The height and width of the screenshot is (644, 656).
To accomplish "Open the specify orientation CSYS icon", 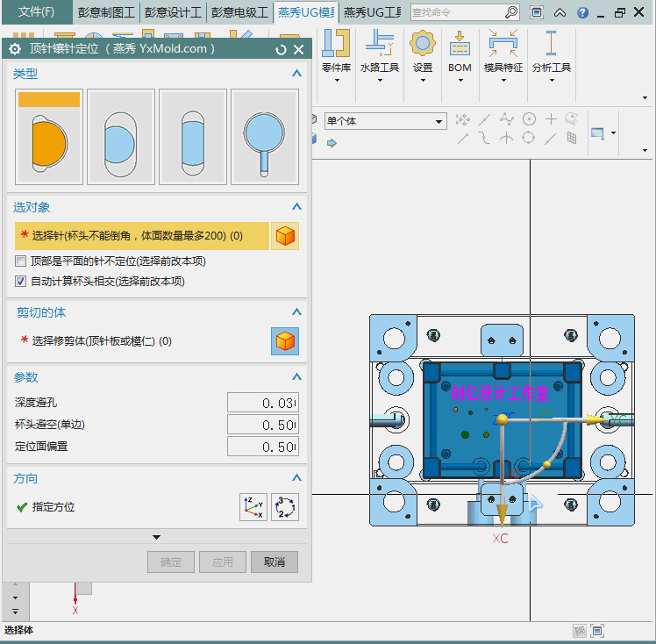I will 253,507.
